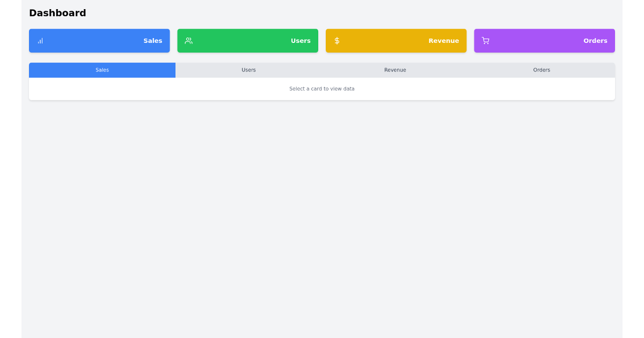Click the tab bar between Sales and Users
This screenshot has width=644, height=338.
[x=175, y=70]
